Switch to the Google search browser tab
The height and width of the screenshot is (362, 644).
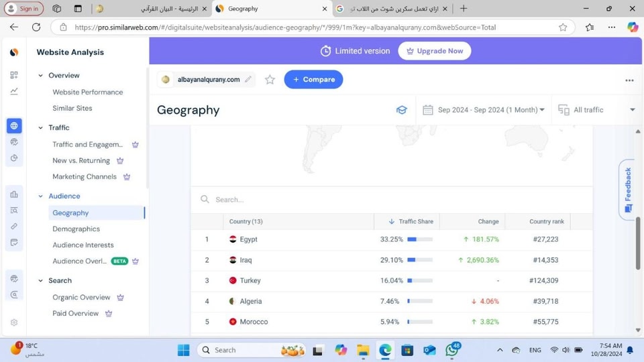point(392,9)
